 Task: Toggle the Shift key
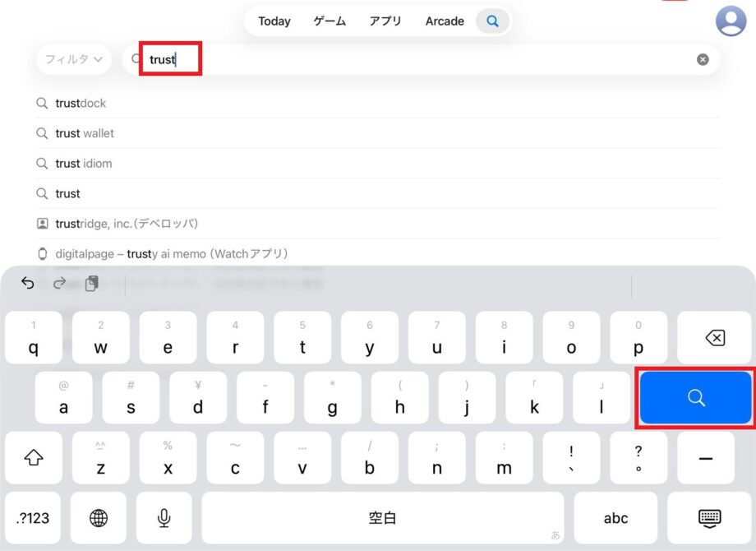[x=34, y=458]
